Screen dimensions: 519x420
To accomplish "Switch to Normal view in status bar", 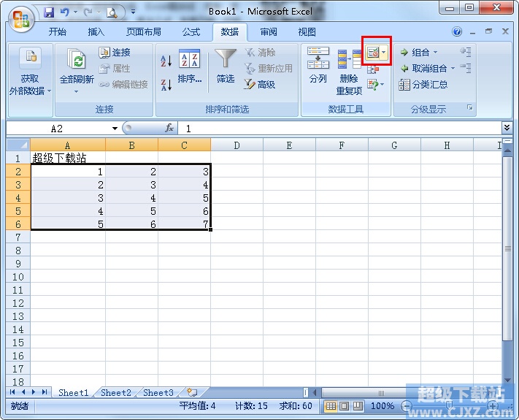I will (x=331, y=406).
